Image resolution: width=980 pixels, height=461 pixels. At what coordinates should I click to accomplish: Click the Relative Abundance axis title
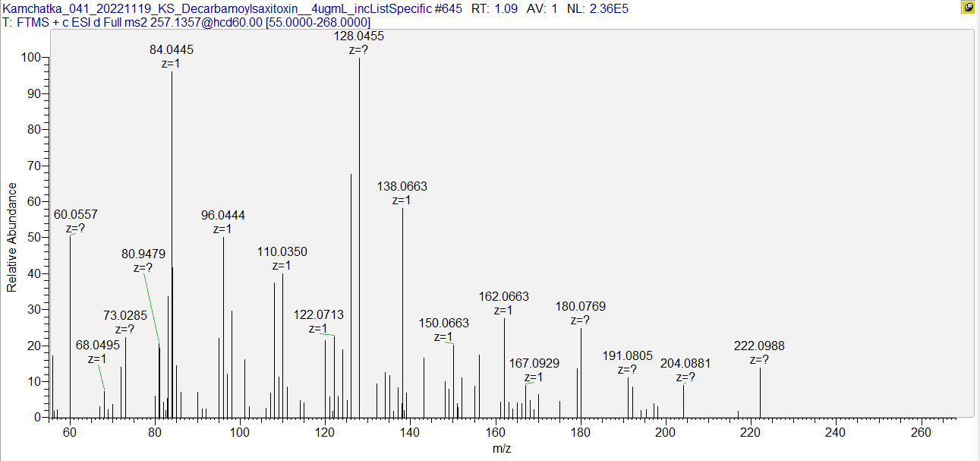(11, 238)
